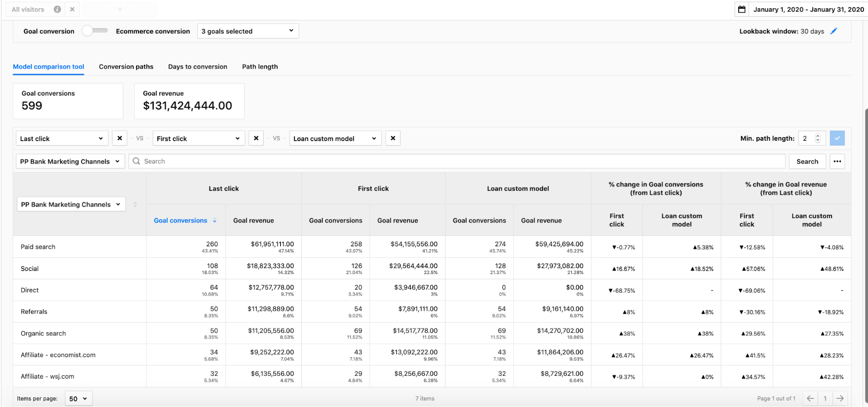Screen dimensions: 868x407
Task: Increase Min. path length with the stepper
Action: coord(818,136)
